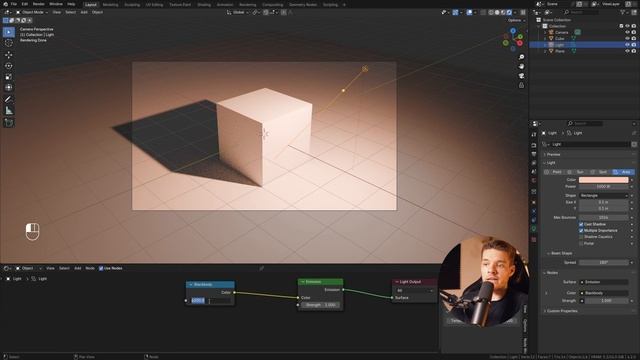
Task: Open the File menu
Action: pos(14,4)
